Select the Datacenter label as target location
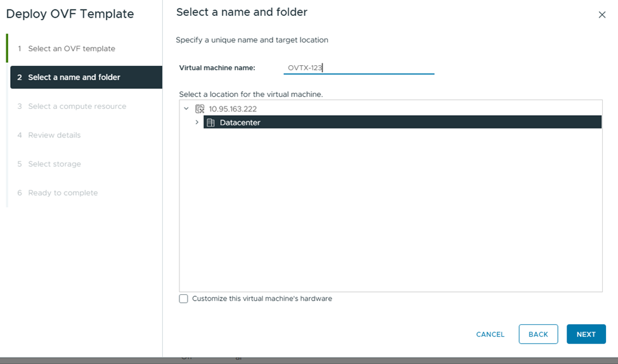The image size is (618, 364). [x=240, y=123]
